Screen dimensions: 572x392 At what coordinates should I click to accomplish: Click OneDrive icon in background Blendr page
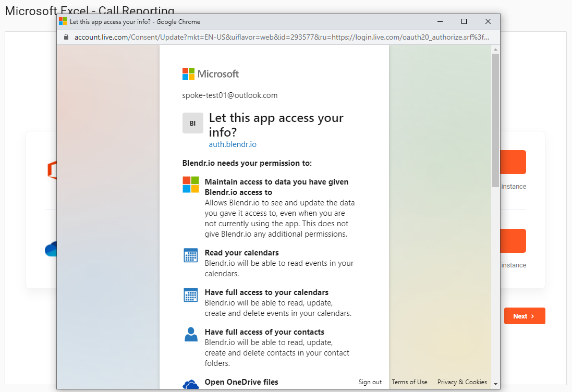[51, 249]
